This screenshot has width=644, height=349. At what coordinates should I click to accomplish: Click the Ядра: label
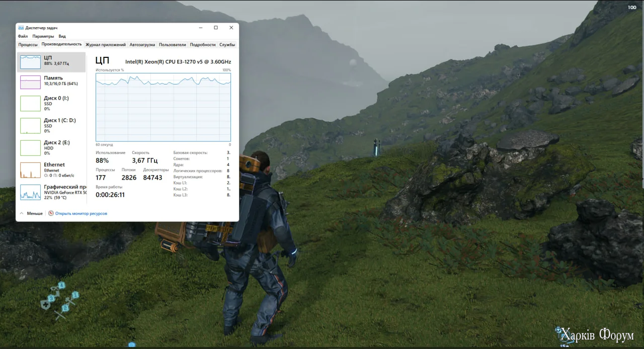[x=179, y=164]
